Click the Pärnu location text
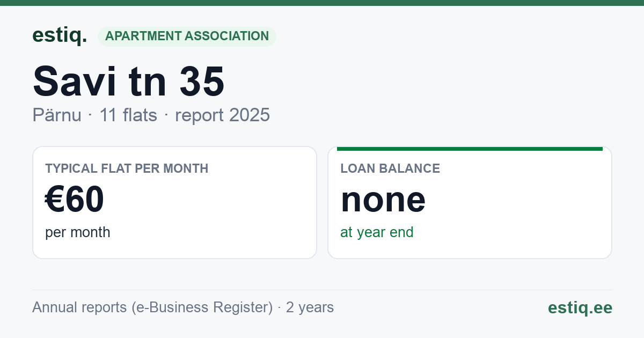The image size is (644, 338). pos(57,115)
